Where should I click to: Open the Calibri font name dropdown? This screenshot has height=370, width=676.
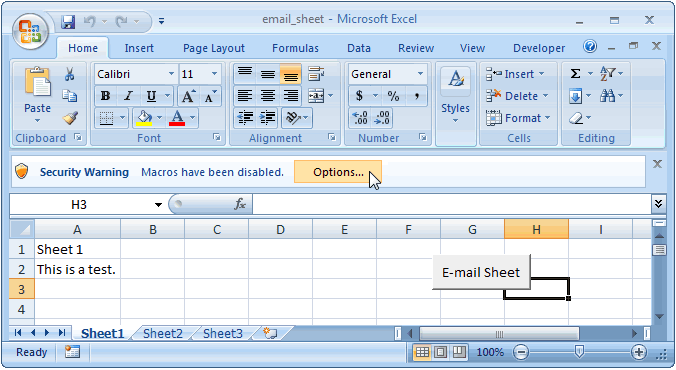tap(171, 74)
